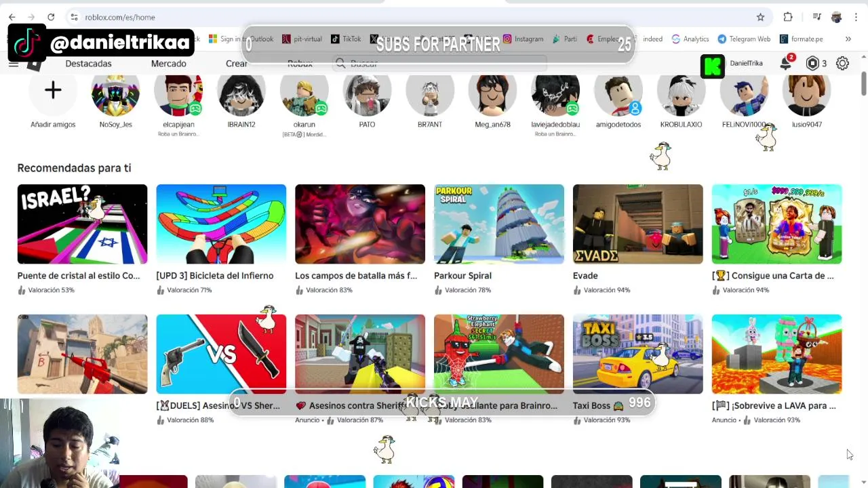This screenshot has height=488, width=868.
Task: Click the Parkour Spiral title
Action: click(x=462, y=276)
